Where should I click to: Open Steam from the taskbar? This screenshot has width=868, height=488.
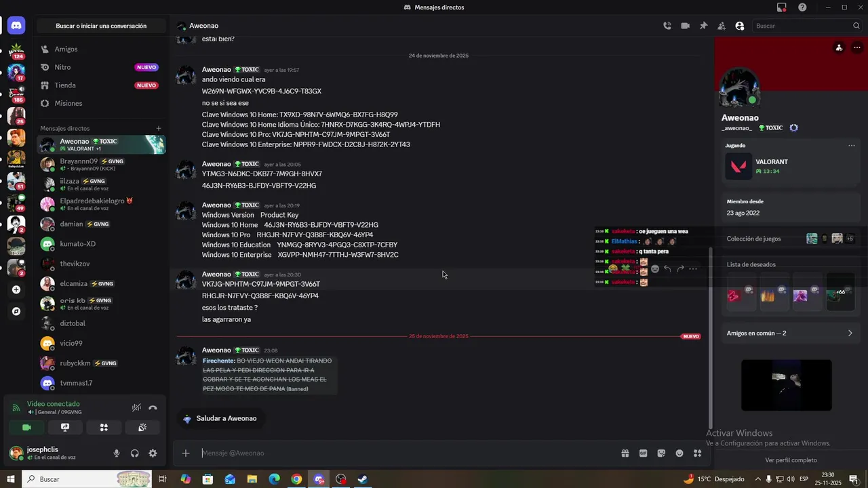363,479
